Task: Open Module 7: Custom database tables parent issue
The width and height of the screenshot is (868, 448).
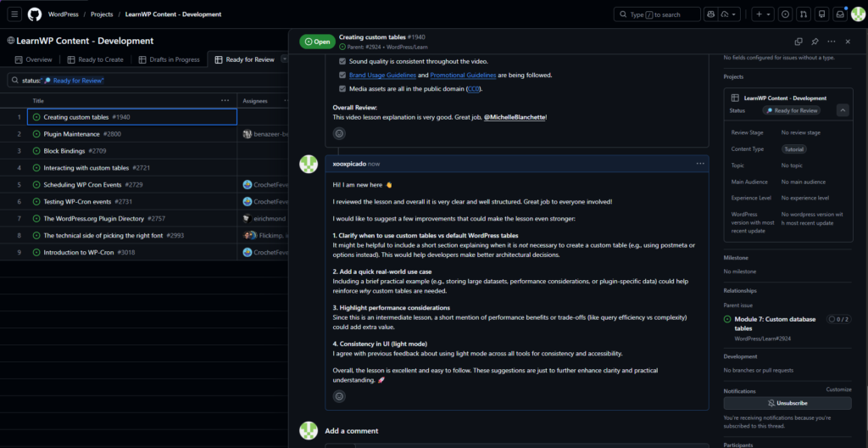Action: 775,323
